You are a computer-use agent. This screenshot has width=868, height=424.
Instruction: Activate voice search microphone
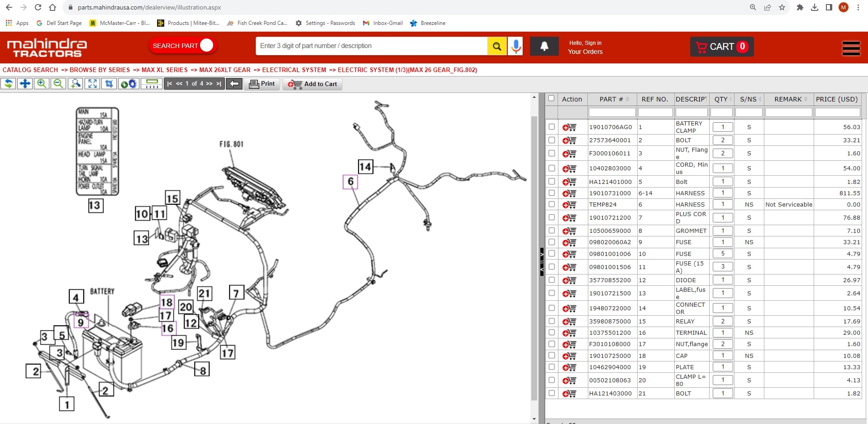(x=515, y=46)
